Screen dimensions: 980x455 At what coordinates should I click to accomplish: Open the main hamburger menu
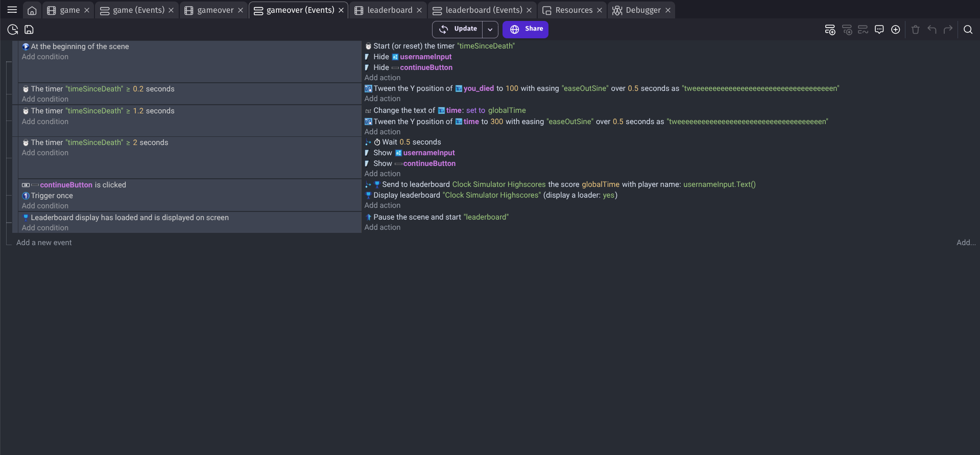[12, 10]
